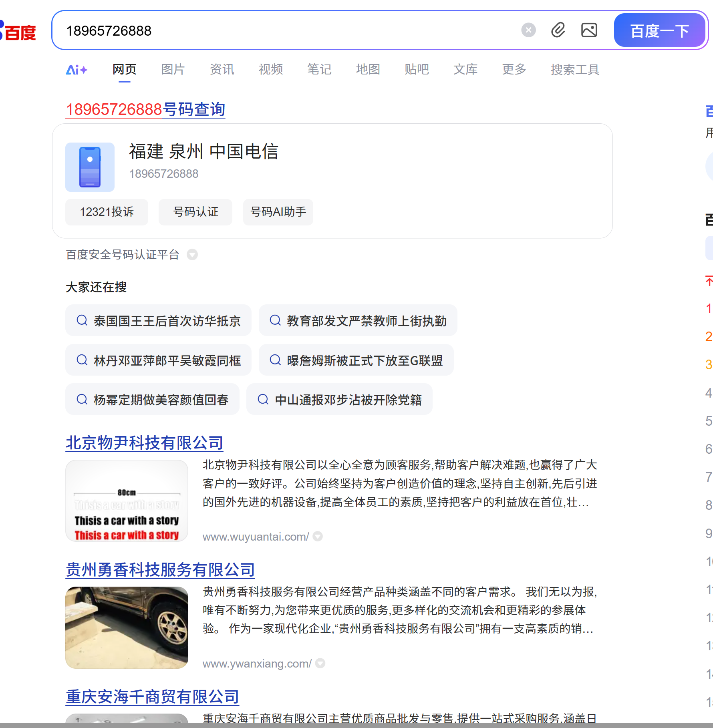Screen dimensions: 713x728
Task: Click magnifier icon beside 教育部发文严禁教师上街执勤
Action: (x=275, y=320)
